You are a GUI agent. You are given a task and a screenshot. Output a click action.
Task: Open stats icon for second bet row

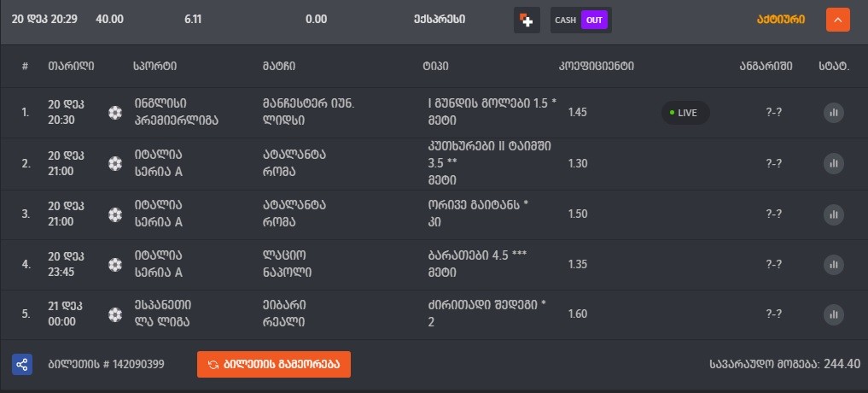click(834, 163)
